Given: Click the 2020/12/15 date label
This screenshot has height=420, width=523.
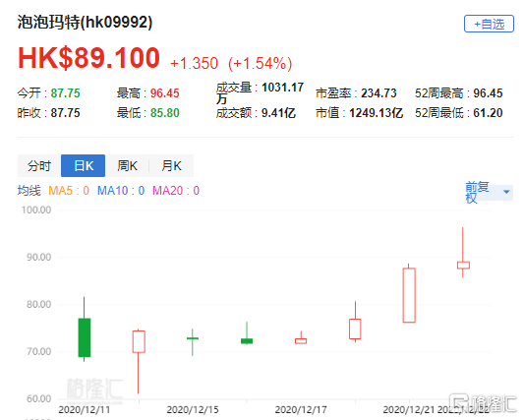Looking at the screenshot, I should click(193, 409).
